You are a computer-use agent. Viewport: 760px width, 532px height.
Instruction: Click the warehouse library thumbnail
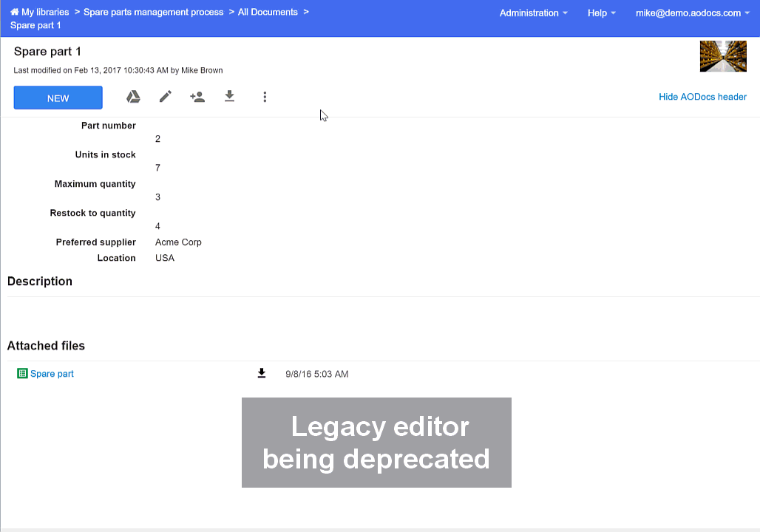723,56
